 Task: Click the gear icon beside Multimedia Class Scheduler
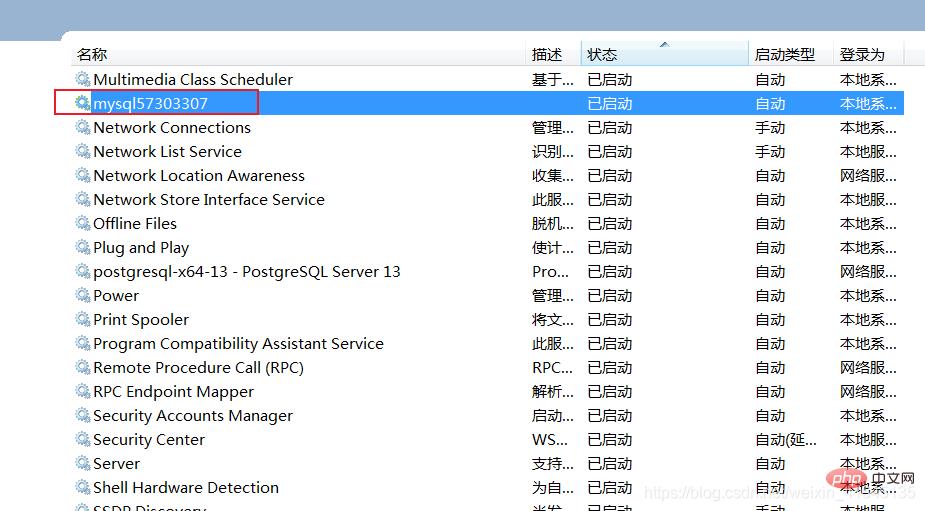[x=83, y=79]
